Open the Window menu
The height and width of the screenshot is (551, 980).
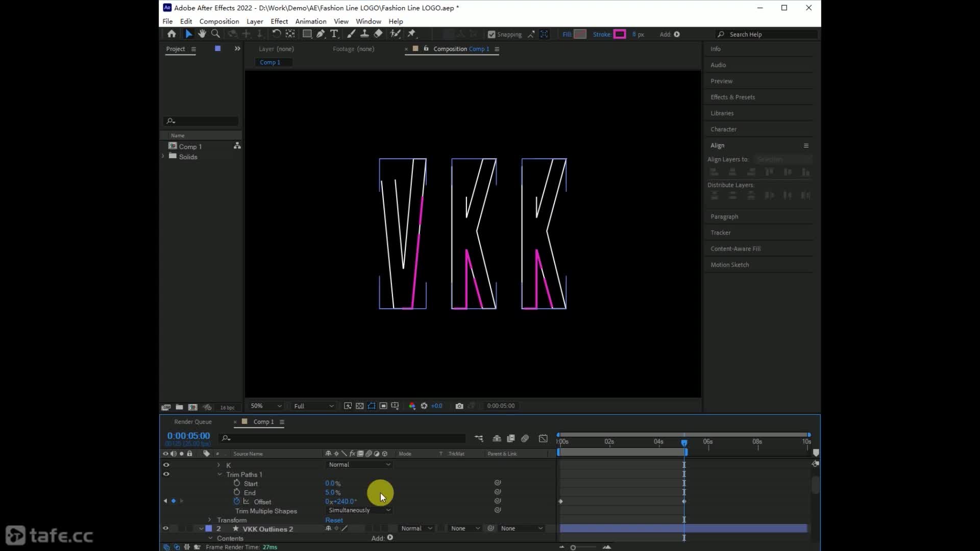coord(368,21)
